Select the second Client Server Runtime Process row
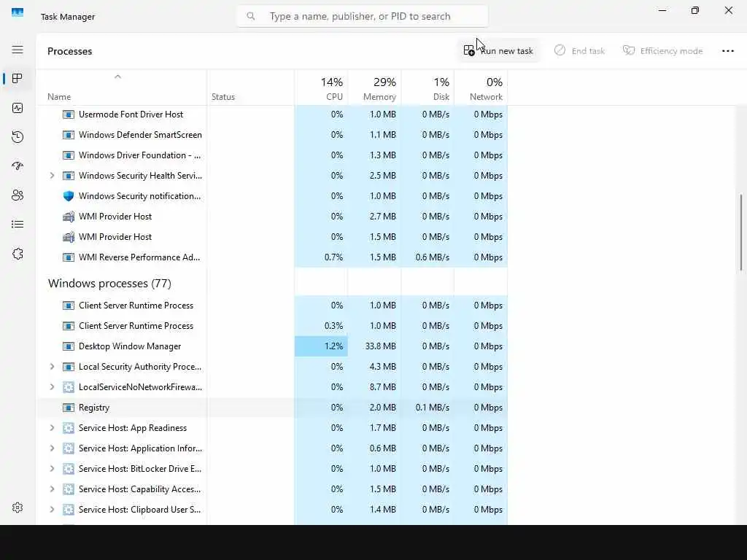The image size is (747, 560). 272,326
